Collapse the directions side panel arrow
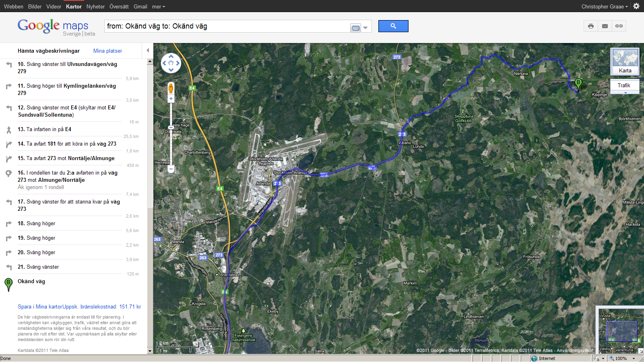The height and width of the screenshot is (362, 644). point(148,51)
